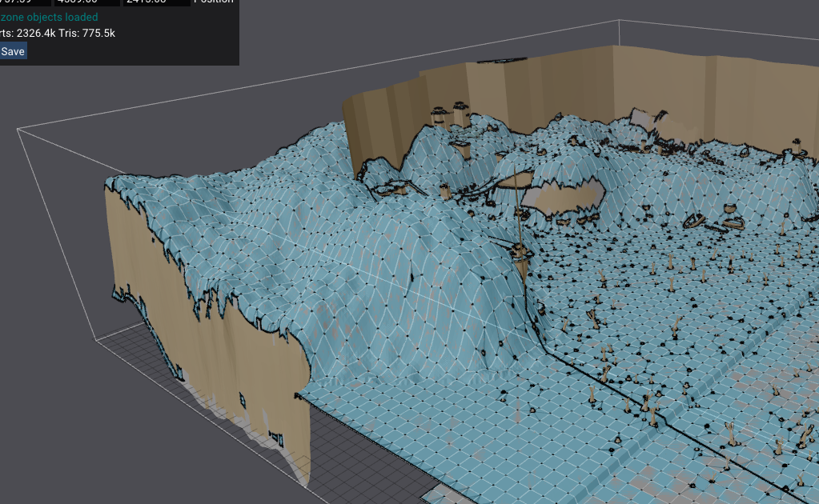Screen dimensions: 819x504
Task: Click the bounding box leftmost upper corner
Action: [18, 127]
